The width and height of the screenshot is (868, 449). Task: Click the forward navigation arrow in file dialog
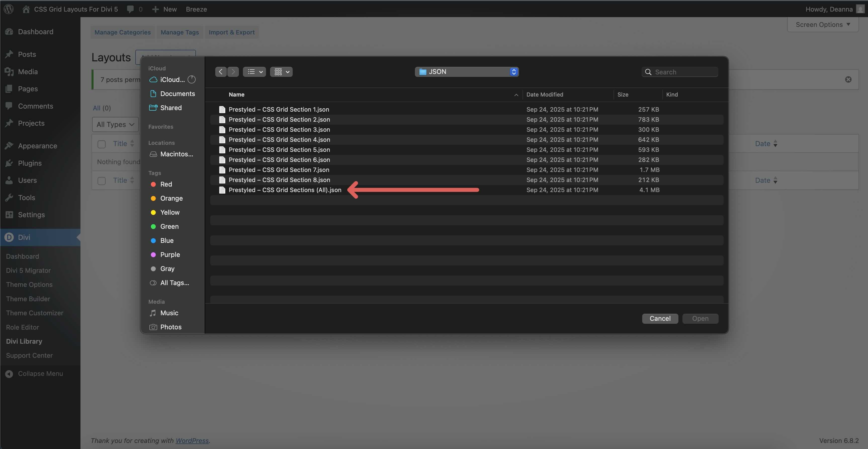pyautogui.click(x=233, y=72)
